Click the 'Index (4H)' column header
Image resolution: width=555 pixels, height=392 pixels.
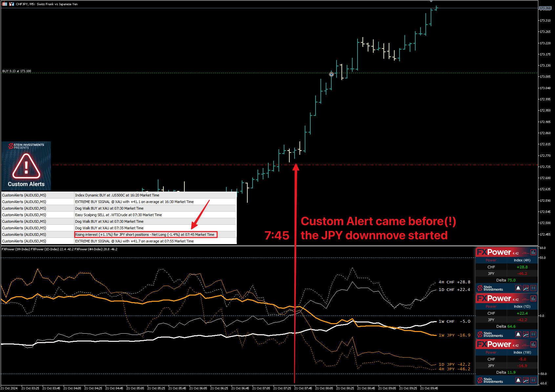522,260
